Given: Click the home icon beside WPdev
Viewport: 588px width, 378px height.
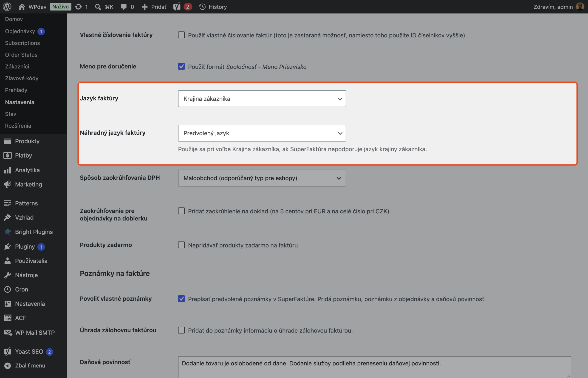Looking at the screenshot, I should tap(22, 7).
